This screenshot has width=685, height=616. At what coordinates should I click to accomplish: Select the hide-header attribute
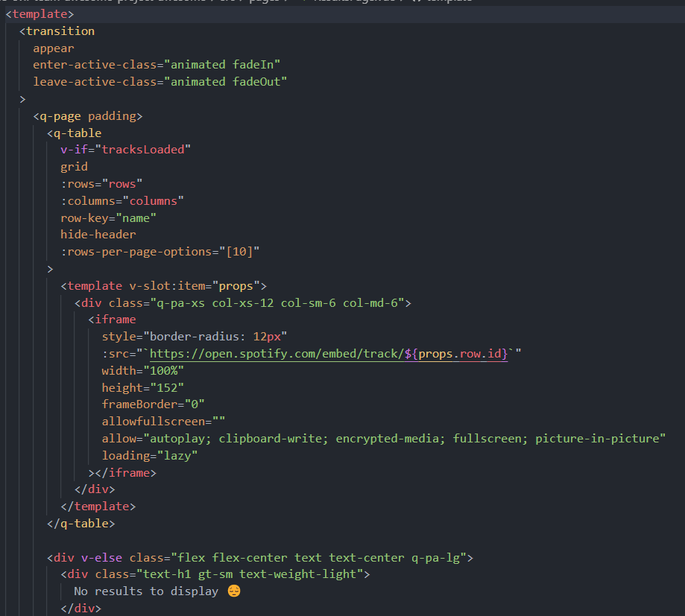pyautogui.click(x=98, y=235)
